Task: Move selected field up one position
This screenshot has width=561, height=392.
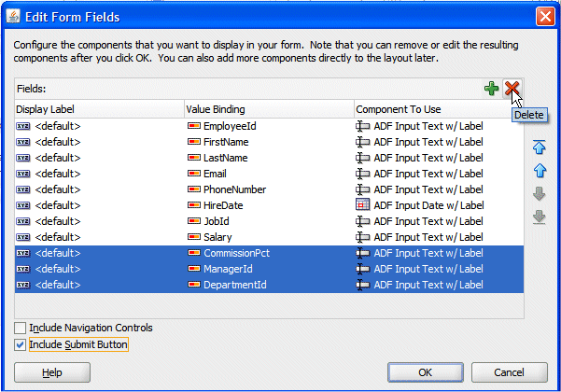Action: 540,170
